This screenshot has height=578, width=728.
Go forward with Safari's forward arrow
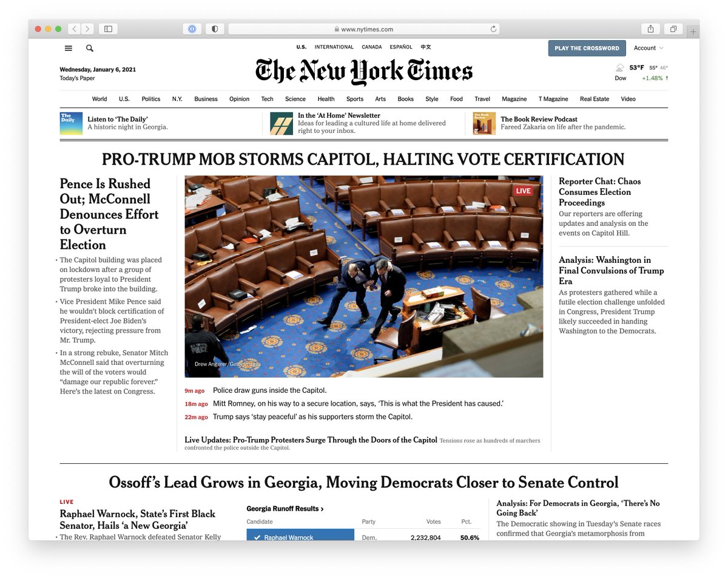point(88,29)
